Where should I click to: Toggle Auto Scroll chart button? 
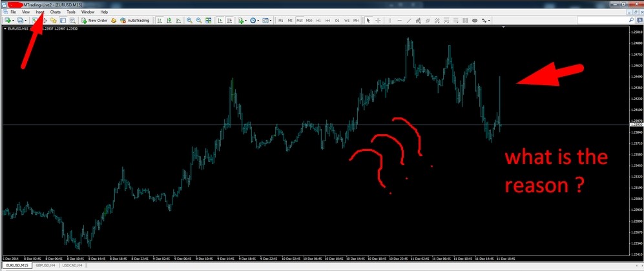tap(220, 20)
